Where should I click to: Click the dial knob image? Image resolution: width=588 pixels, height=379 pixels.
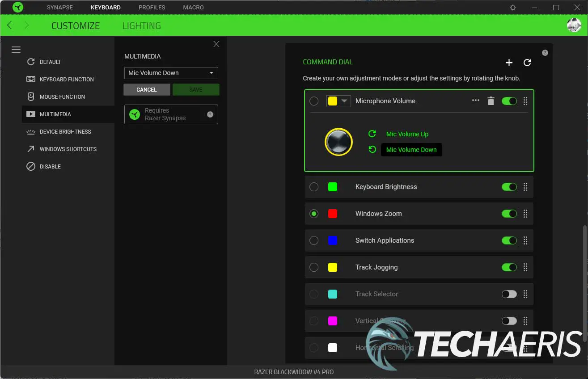[338, 142]
